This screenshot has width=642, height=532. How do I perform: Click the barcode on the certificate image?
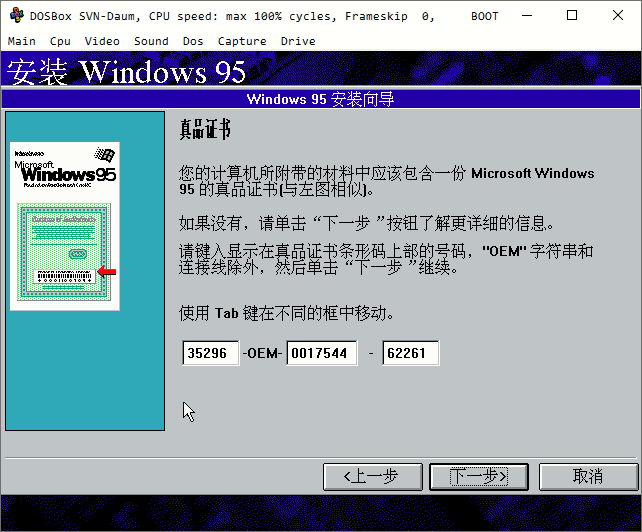coord(65,276)
